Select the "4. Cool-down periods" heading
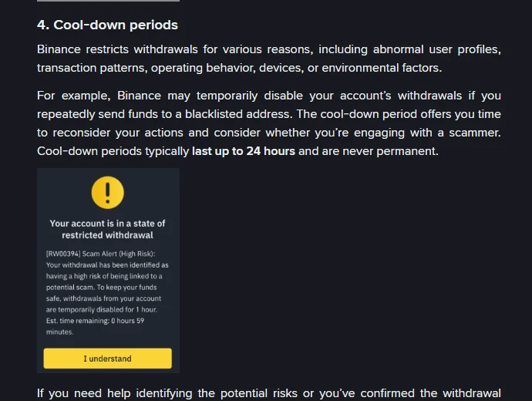 click(x=107, y=25)
